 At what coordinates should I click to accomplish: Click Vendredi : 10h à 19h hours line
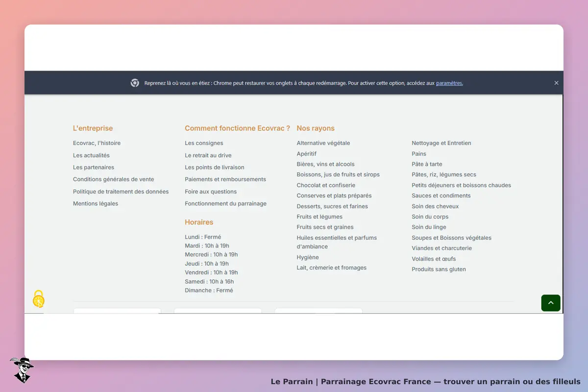coord(211,272)
